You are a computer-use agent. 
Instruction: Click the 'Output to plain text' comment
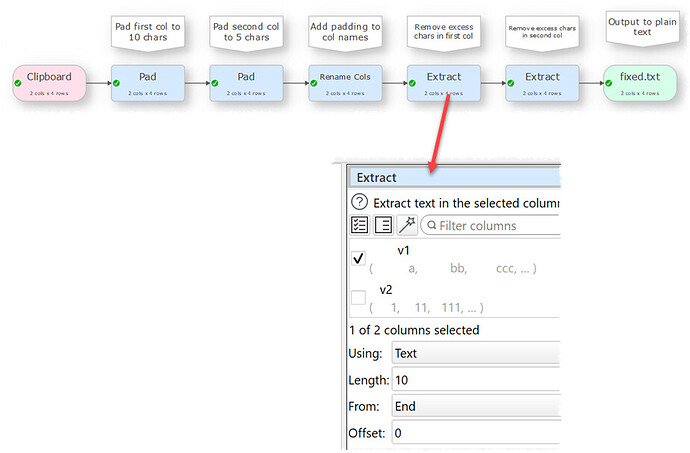tap(642, 27)
